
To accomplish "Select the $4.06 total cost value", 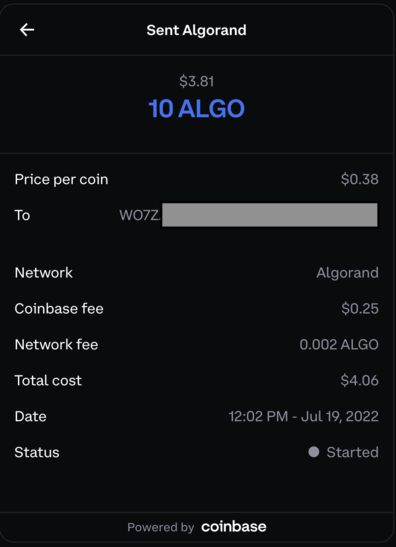I will coord(360,380).
